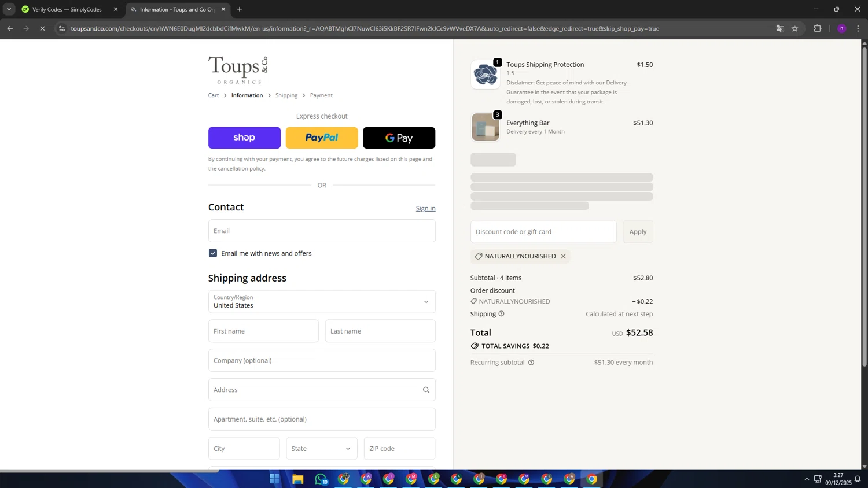Open the notifications bell in taskbar
This screenshot has width=868, height=488.
pyautogui.click(x=858, y=479)
